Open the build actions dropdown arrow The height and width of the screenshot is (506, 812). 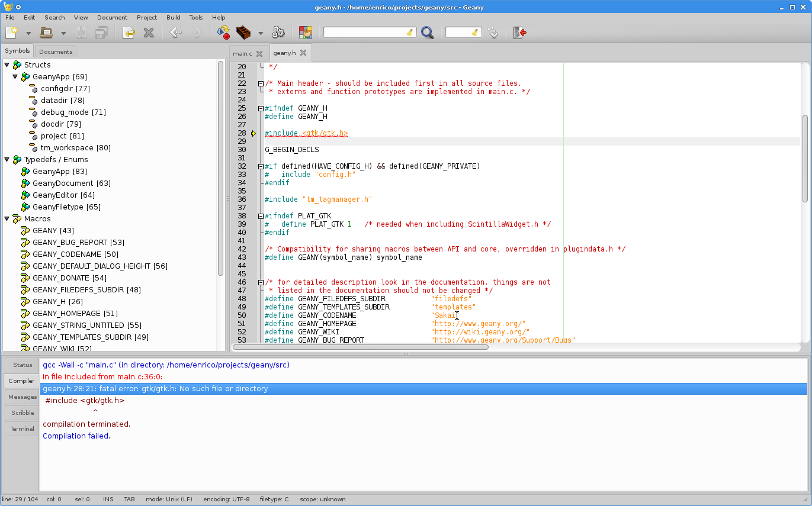pyautogui.click(x=261, y=33)
